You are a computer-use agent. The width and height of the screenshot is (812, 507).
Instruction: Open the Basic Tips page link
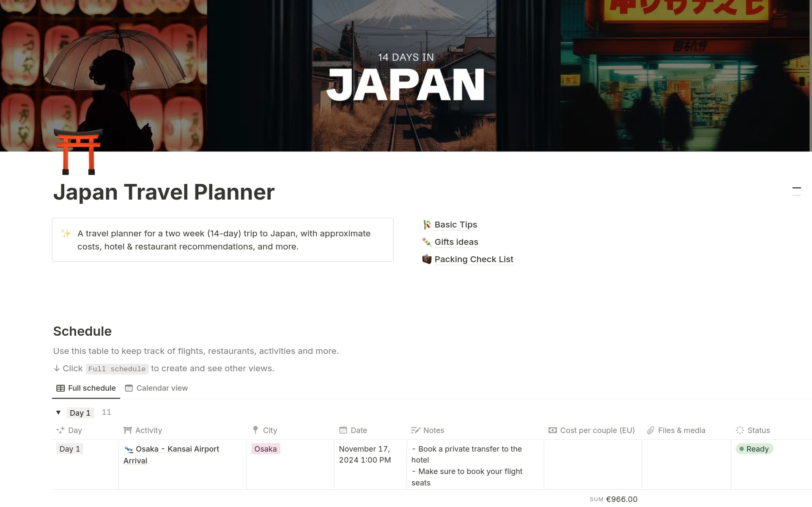pos(455,225)
